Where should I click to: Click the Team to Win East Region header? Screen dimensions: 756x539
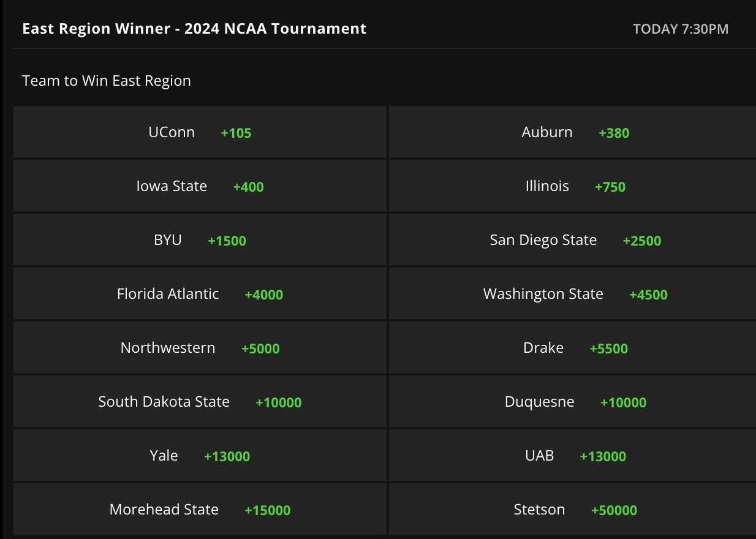click(x=107, y=81)
